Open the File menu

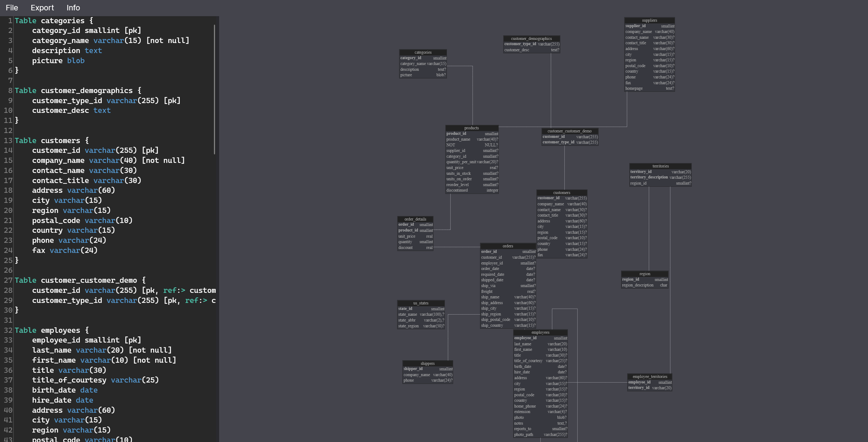point(12,8)
